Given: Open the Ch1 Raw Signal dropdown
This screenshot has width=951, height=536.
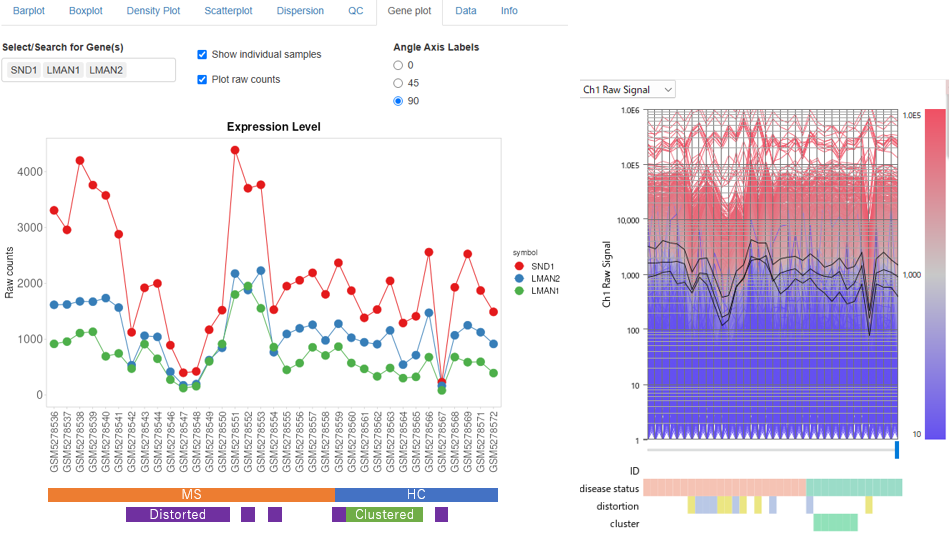Looking at the screenshot, I should pyautogui.click(x=628, y=90).
